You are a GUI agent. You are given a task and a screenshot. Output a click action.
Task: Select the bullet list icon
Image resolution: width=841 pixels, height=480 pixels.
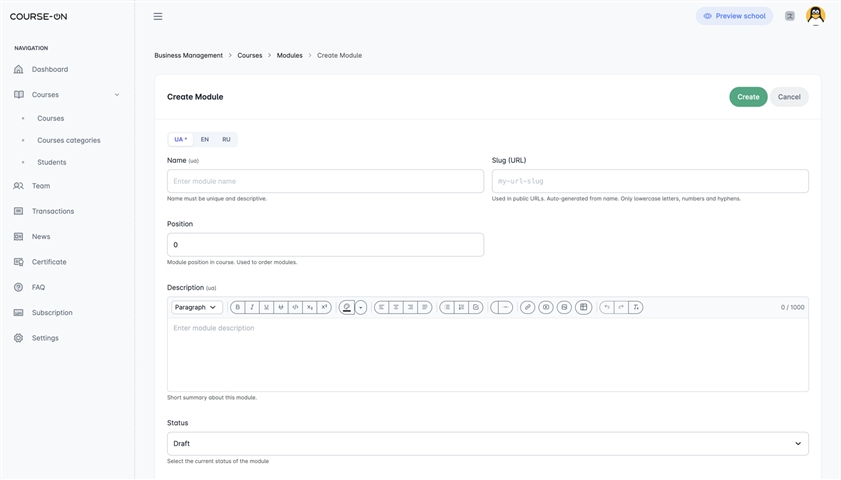(447, 307)
